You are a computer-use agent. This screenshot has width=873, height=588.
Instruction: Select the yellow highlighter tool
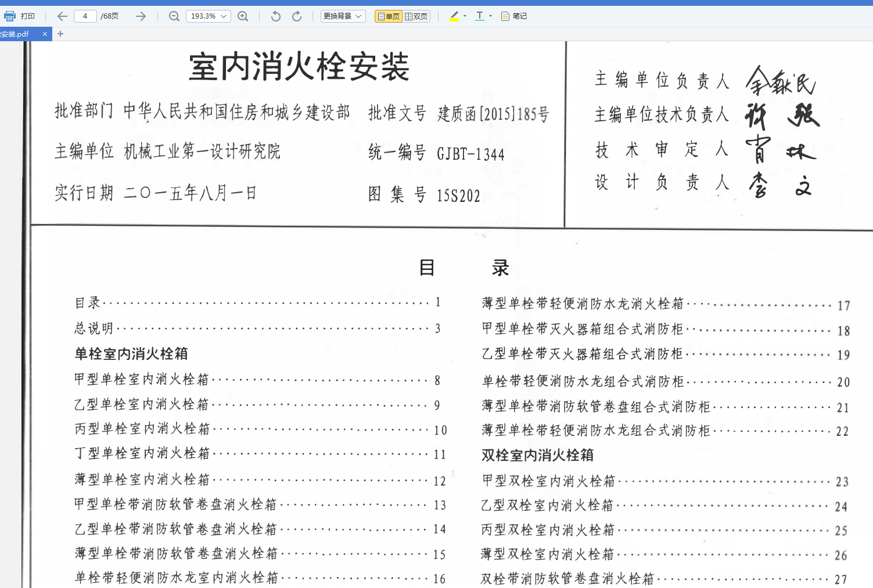(454, 16)
